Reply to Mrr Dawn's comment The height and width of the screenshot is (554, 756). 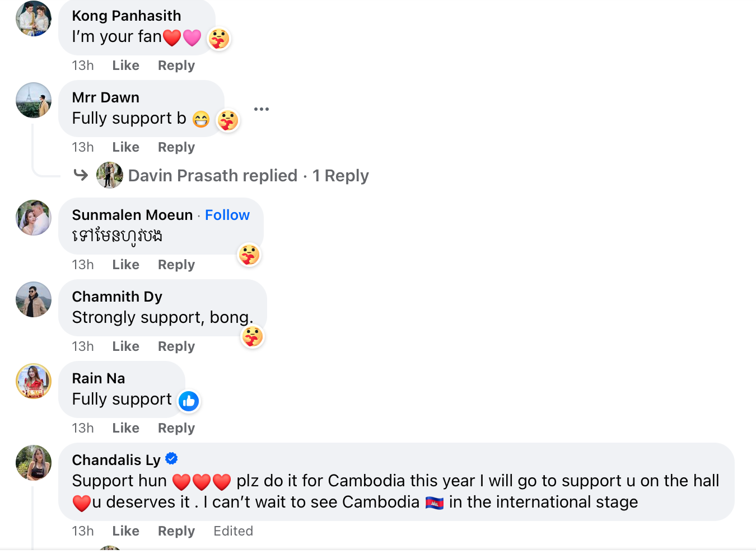[x=176, y=147]
